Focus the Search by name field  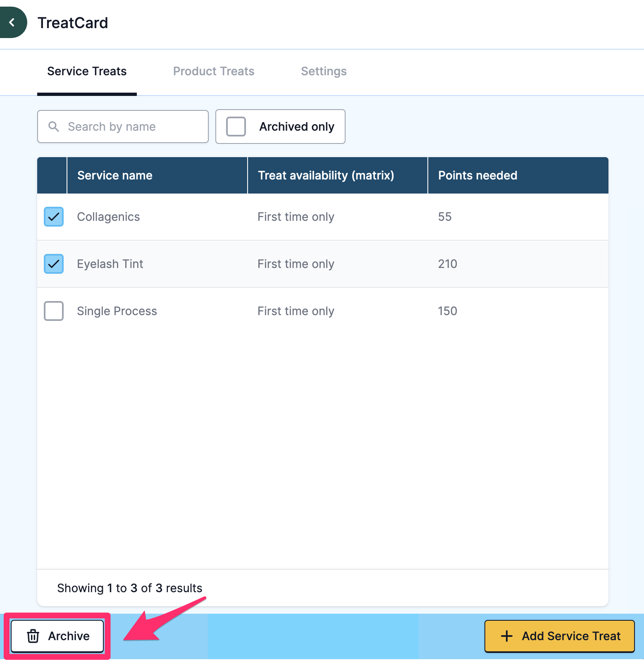click(x=123, y=127)
